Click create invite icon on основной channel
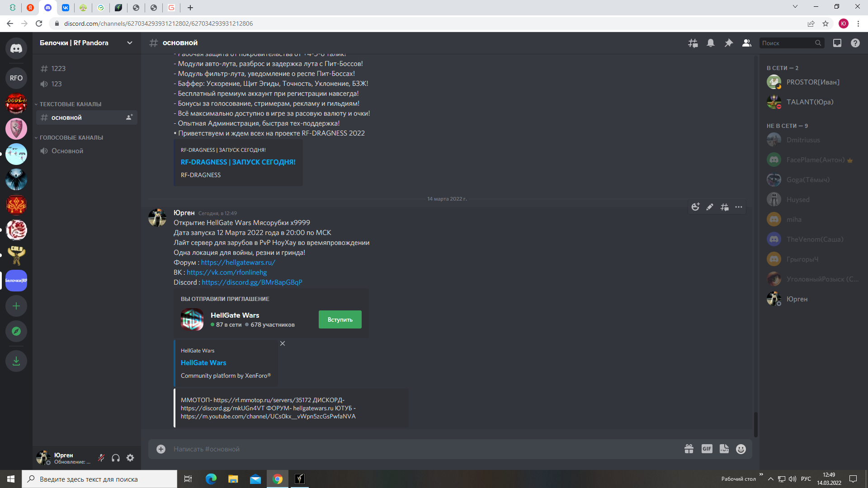 [x=129, y=117]
